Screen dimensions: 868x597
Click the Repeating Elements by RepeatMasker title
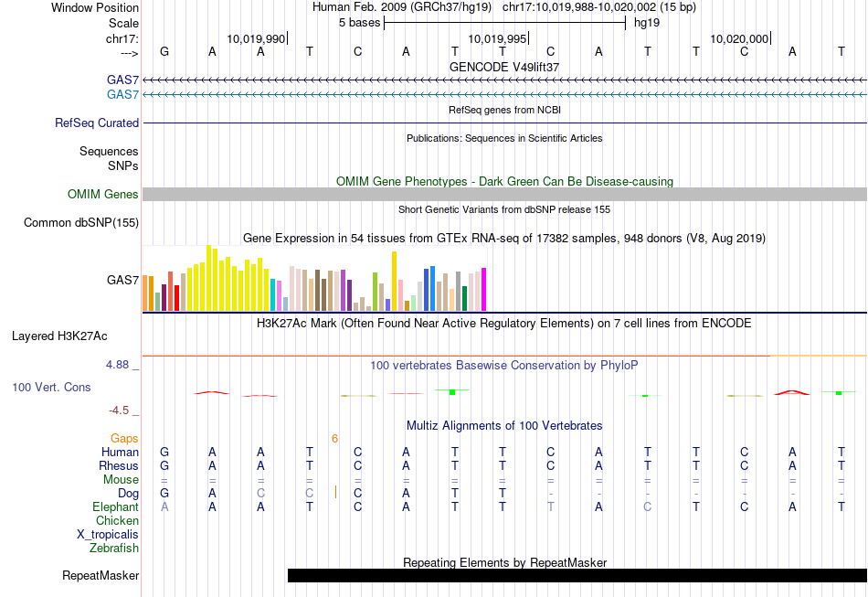pos(504,562)
